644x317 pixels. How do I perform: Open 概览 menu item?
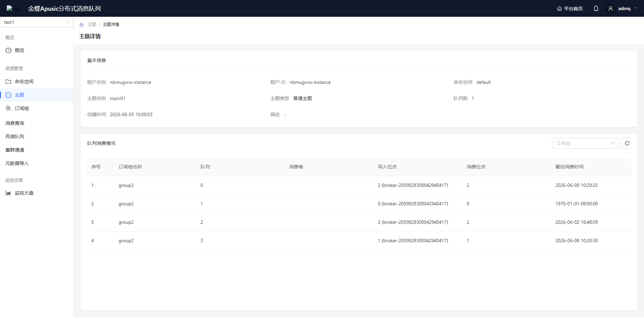[37, 50]
